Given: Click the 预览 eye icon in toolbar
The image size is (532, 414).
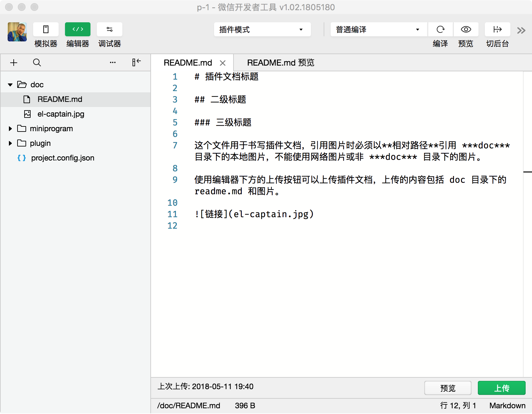Looking at the screenshot, I should tap(466, 30).
